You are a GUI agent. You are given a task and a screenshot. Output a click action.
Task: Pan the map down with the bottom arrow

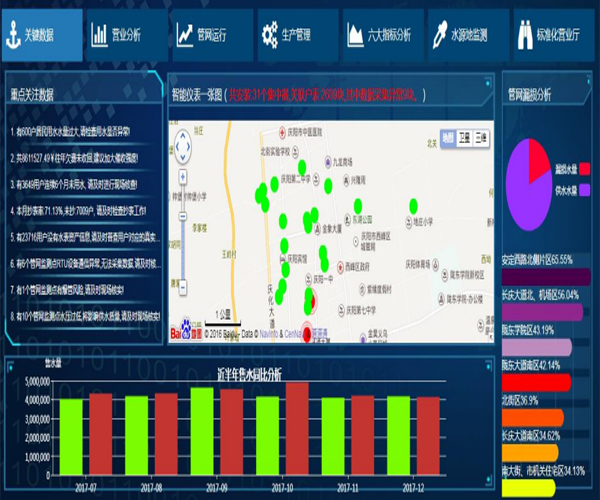[x=183, y=157]
